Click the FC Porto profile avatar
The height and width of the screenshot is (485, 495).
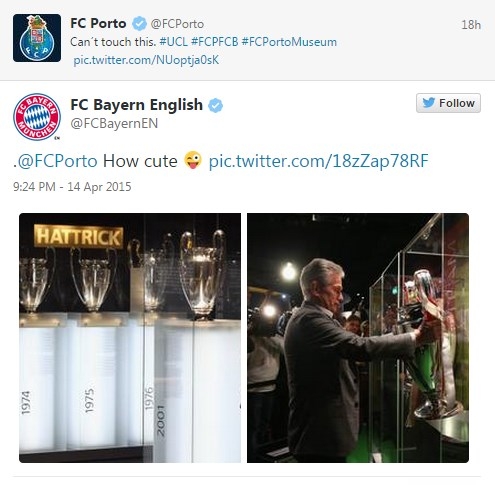click(x=37, y=38)
